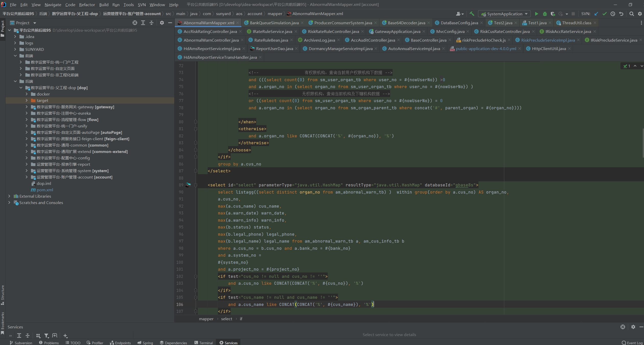Screen dimensions: 644x345
Task: Click the SVN Commit green checkmark
Action: tap(604, 14)
